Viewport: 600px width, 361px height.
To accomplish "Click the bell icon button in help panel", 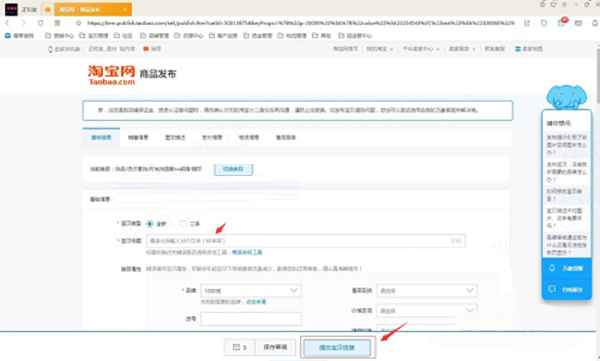I will 567,268.
